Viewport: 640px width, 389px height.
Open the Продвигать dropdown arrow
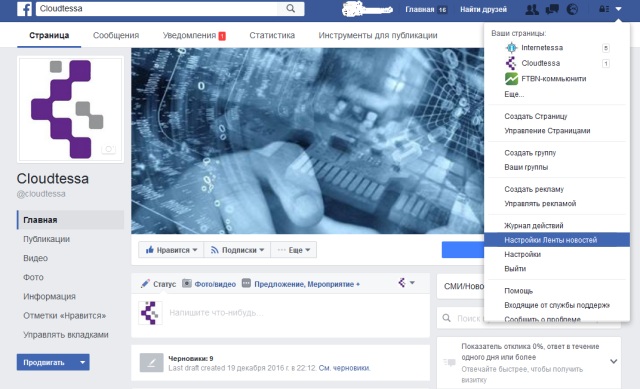82,362
